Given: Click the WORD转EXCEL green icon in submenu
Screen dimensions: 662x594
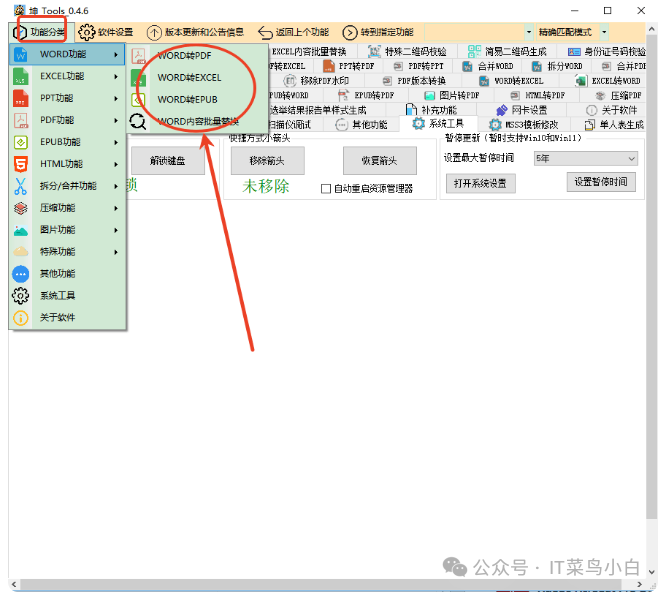Looking at the screenshot, I should pyautogui.click(x=138, y=78).
